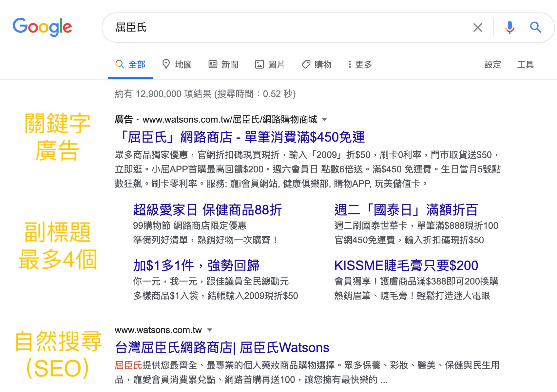Click the ad URL www.watsons.com.tw/屈臣氏/網路購物商城
This screenshot has width=557, height=392.
(230, 119)
